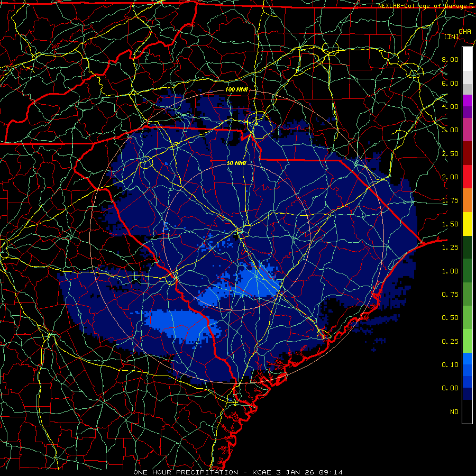Viewport: 476px width, 476px height.
Task: Click the [IN] units label
Action: [x=452, y=36]
